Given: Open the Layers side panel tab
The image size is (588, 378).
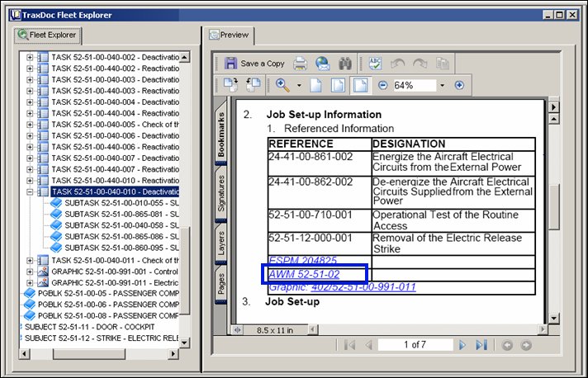Looking at the screenshot, I should (x=220, y=243).
